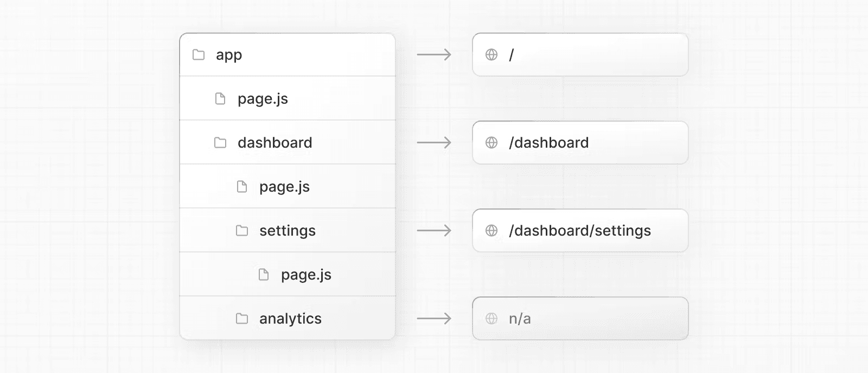Click the arrow pointing from app to /
Viewport: 868px width, 373px height.
tap(434, 55)
